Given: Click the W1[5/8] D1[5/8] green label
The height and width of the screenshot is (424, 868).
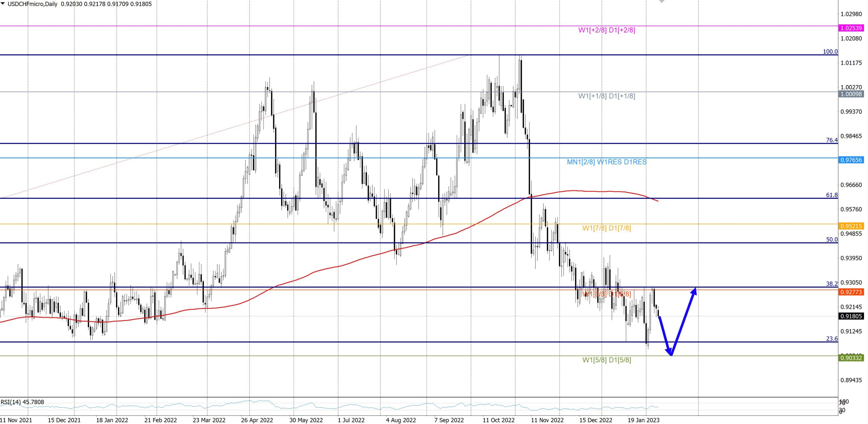Looking at the screenshot, I should [x=607, y=360].
